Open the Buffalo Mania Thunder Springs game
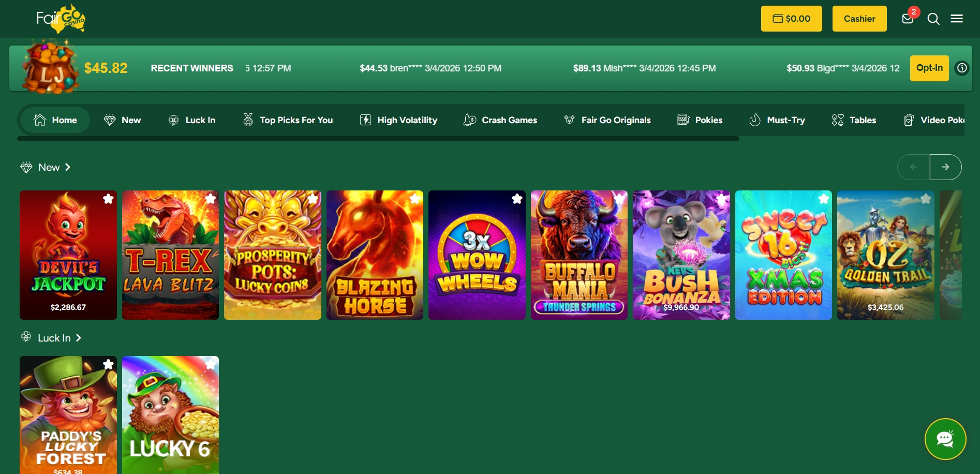The width and height of the screenshot is (980, 474). pos(579,255)
